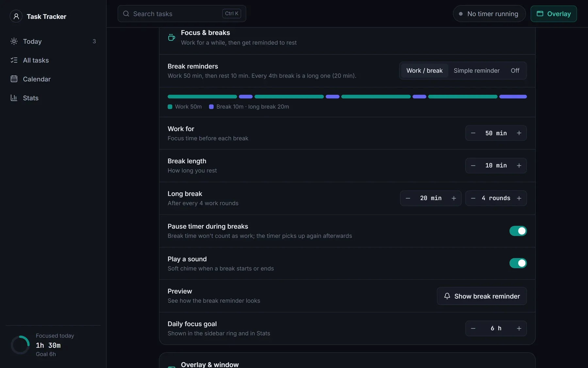Turn break reminders Off
This screenshot has height=368, width=588.
(x=515, y=71)
